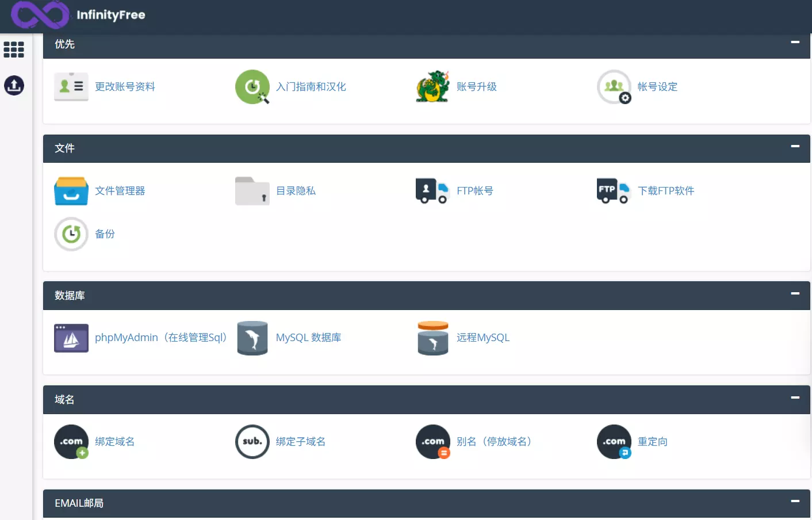The height and width of the screenshot is (520, 812).
Task: Click the 下载FTP软件 link
Action: 665,190
